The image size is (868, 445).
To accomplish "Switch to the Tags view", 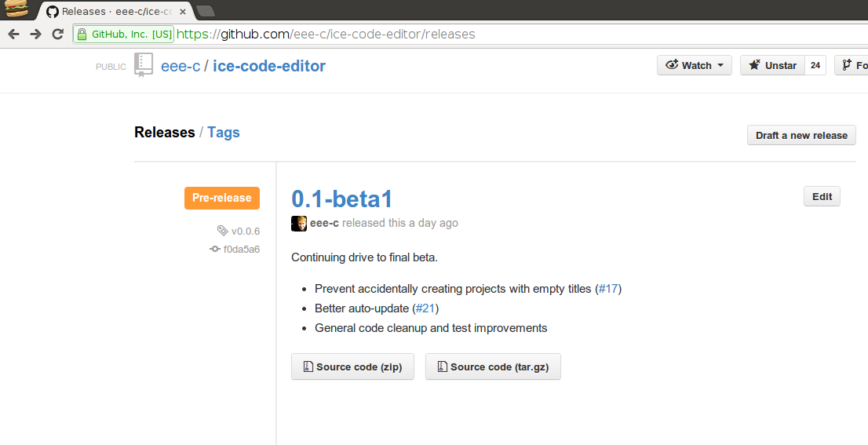I will click(x=224, y=133).
